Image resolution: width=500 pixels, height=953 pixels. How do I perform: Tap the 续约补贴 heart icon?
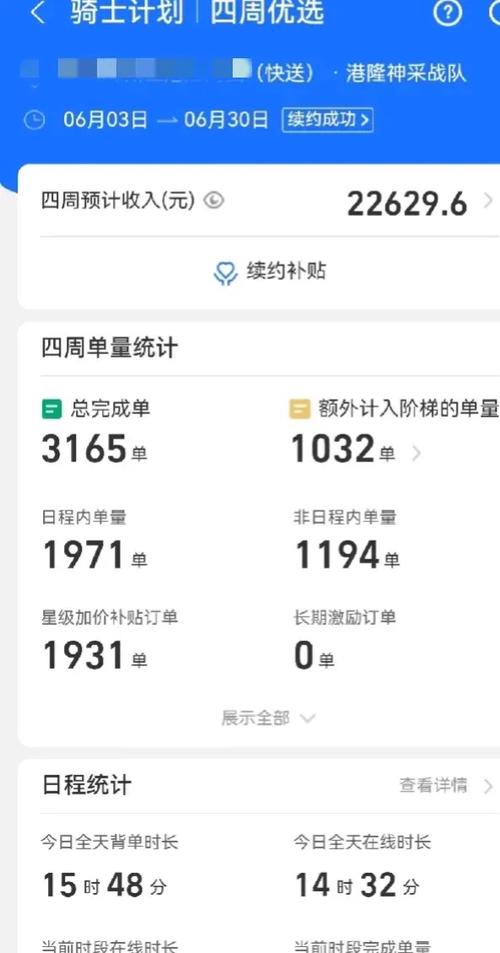[225, 273]
